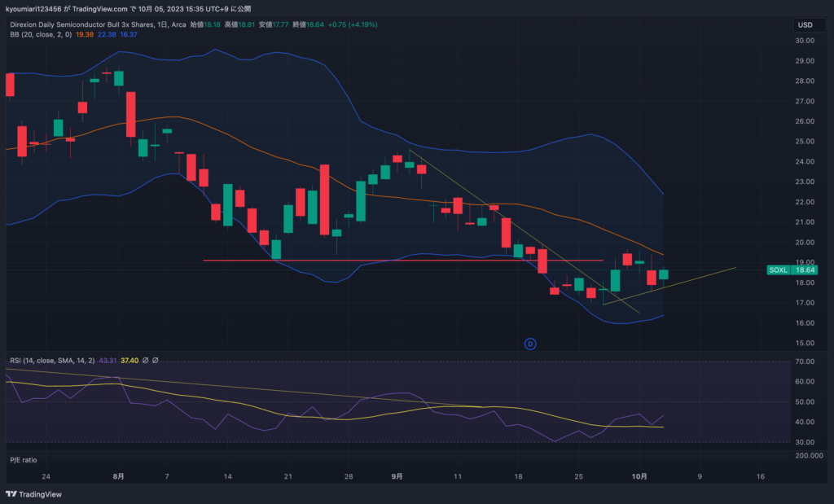The image size is (834, 504).
Task: Click the 14 date label on the time axis
Action: click(x=228, y=476)
